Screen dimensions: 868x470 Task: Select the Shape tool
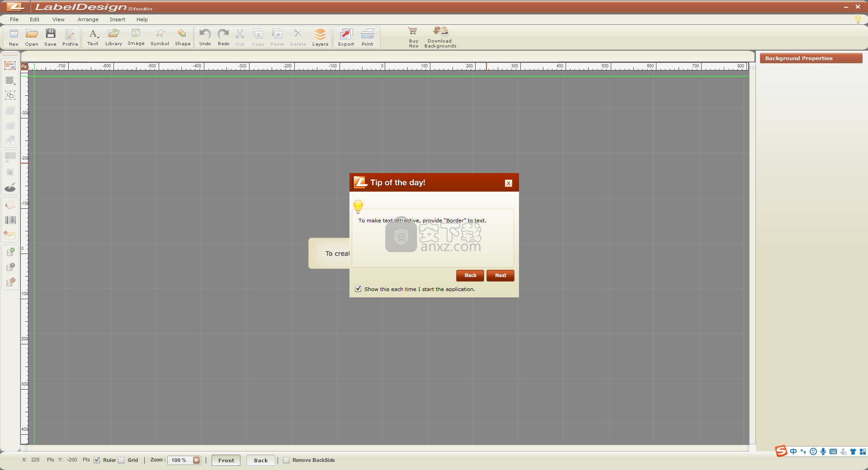(x=183, y=37)
